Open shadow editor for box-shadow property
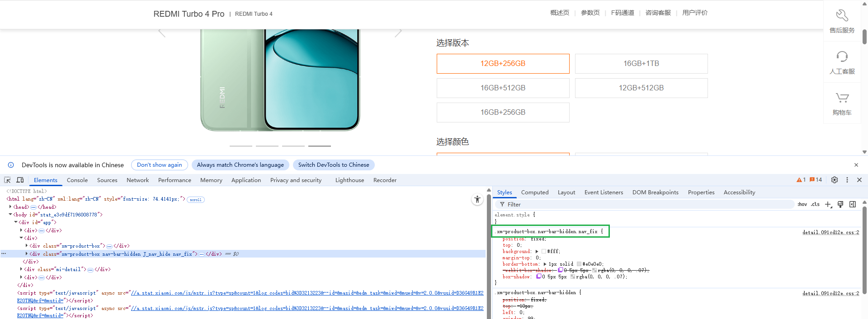The width and height of the screenshot is (868, 319). click(538, 277)
